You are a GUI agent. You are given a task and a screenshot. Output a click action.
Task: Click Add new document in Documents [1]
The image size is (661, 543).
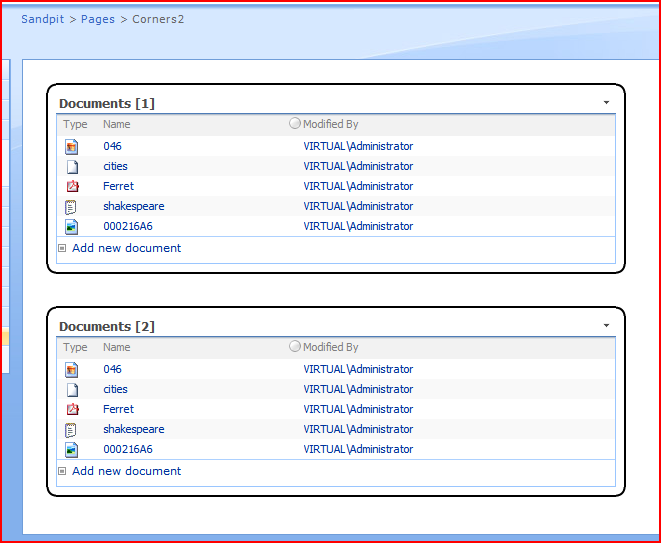coord(126,248)
